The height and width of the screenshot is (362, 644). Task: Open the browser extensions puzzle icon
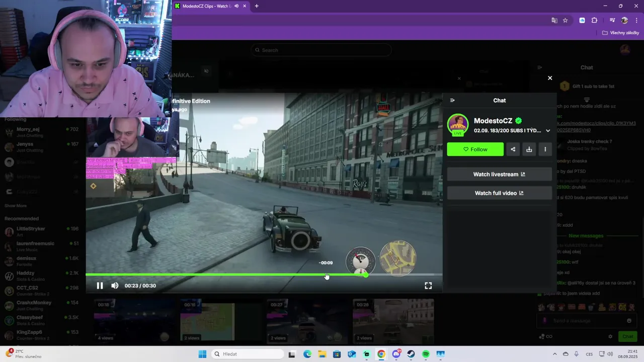click(594, 21)
